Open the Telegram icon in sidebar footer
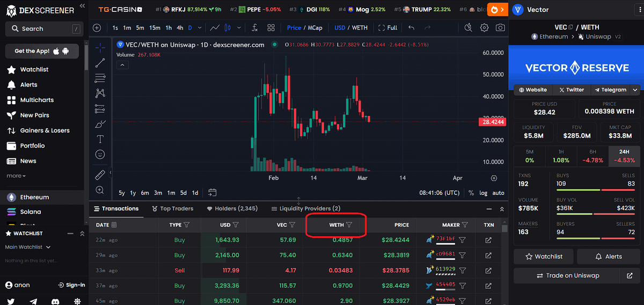Viewport: 644px width, 305px height. click(x=34, y=302)
